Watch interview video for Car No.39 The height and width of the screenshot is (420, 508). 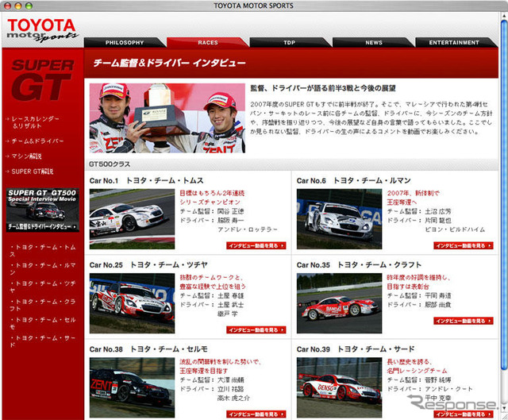(x=464, y=414)
